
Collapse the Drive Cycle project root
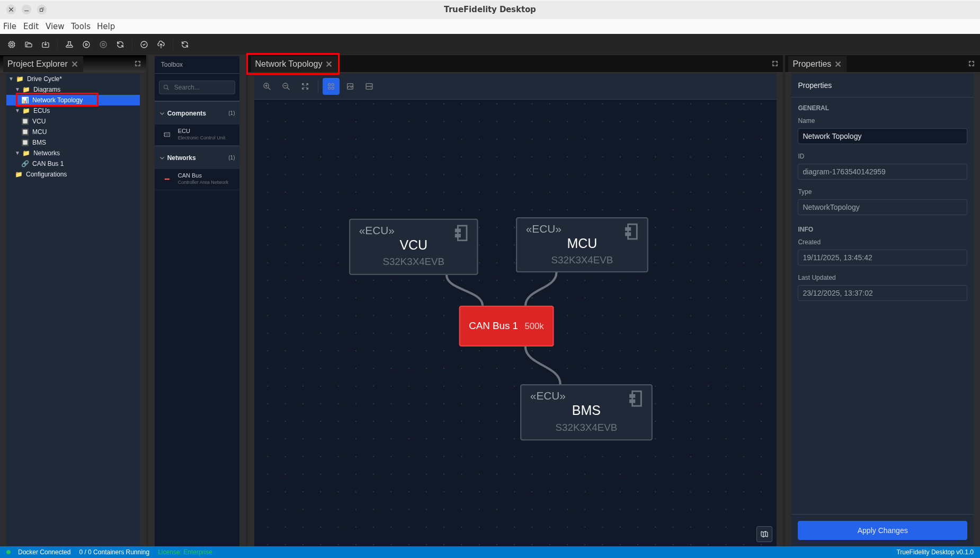point(11,79)
